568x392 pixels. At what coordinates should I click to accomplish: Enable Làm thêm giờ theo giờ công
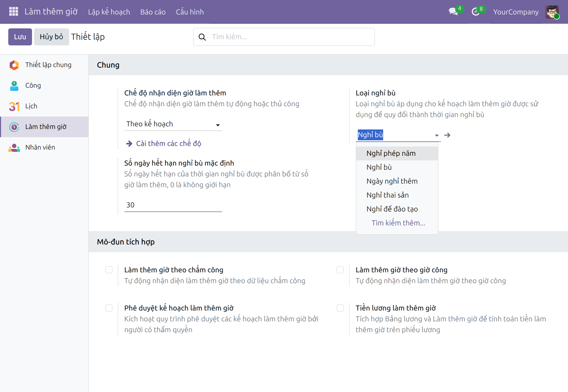(340, 270)
